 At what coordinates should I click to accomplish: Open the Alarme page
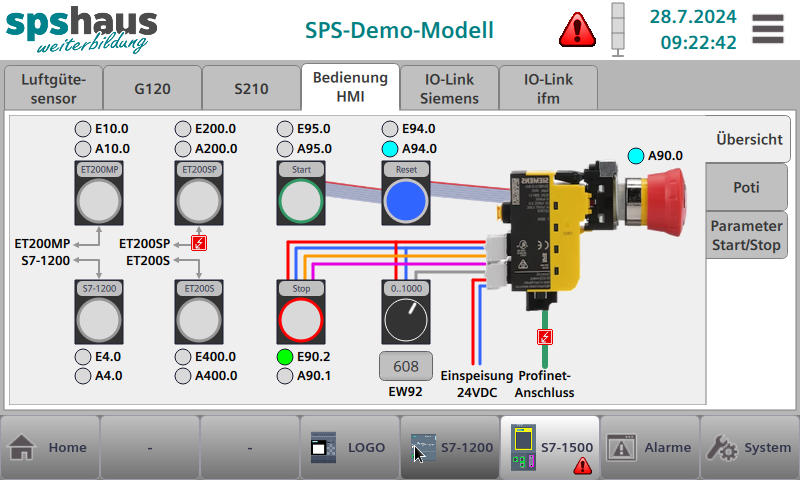(650, 447)
